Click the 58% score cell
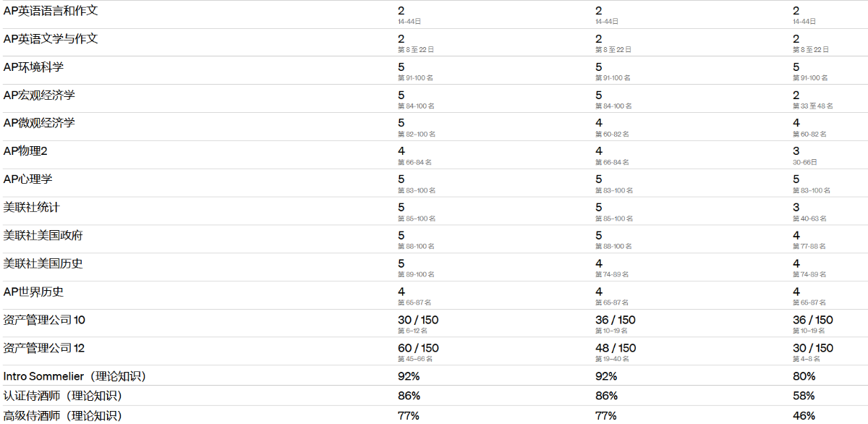Viewport: 868px width, 424px height. tap(804, 396)
